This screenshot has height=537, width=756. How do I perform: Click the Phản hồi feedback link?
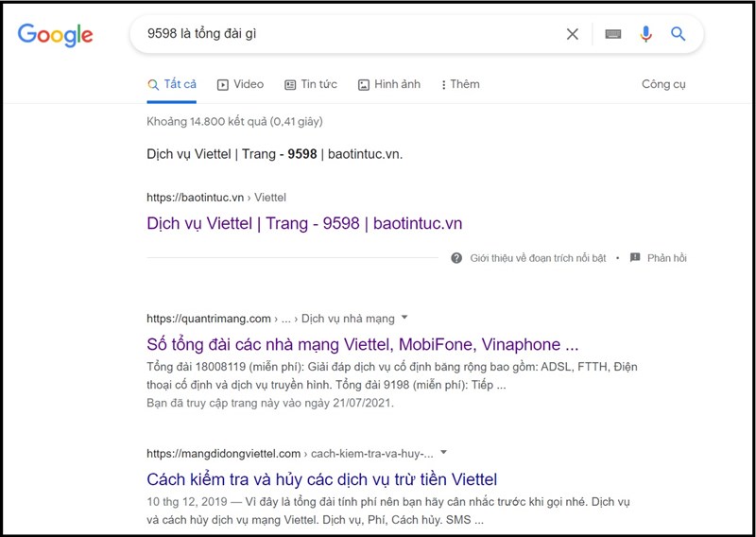coord(667,258)
